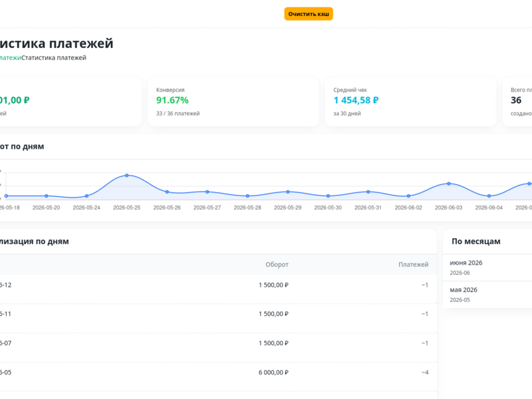Click the chart point for 2026-05-26
This screenshot has width=532, height=399.
[167, 192]
